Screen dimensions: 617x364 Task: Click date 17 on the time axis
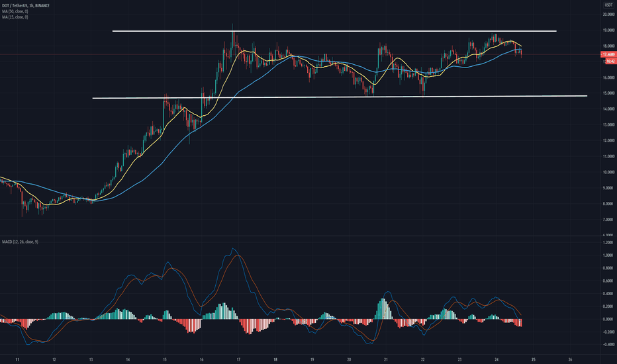(x=238, y=359)
